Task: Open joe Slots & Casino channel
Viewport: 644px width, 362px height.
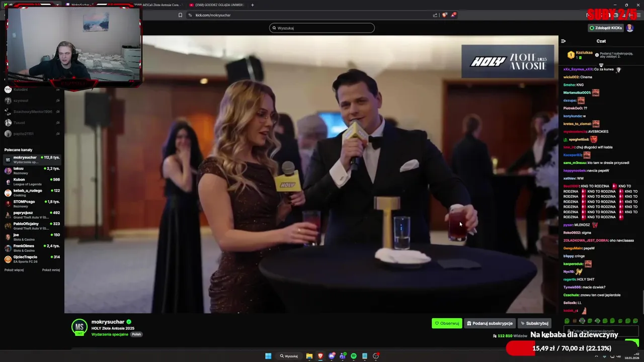Action: pyautogui.click(x=32, y=237)
